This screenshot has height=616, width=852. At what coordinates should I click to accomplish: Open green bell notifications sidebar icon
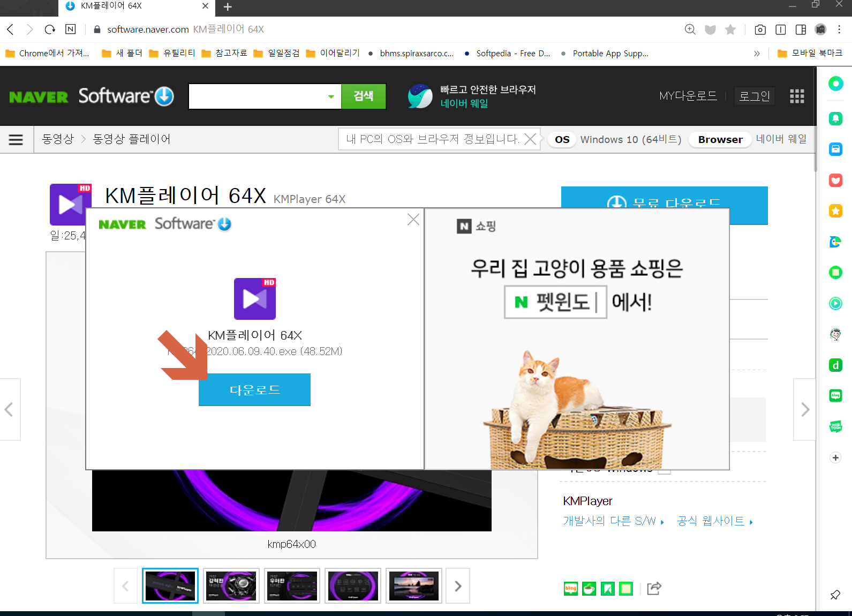835,118
